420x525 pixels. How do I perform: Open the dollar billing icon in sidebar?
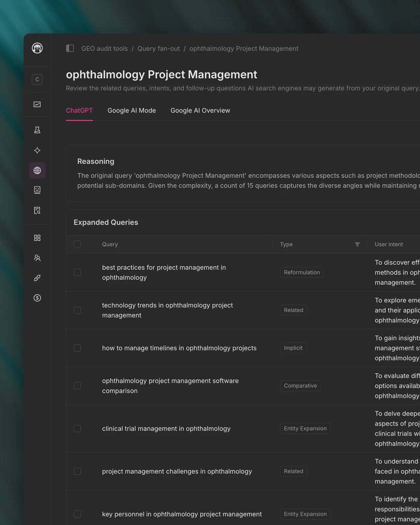tap(37, 298)
